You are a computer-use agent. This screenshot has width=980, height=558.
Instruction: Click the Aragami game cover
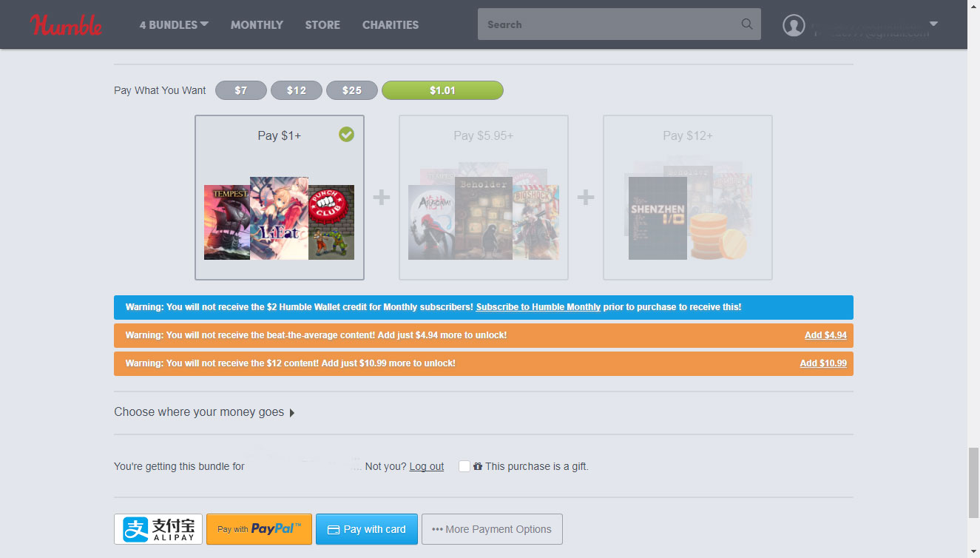click(x=431, y=222)
